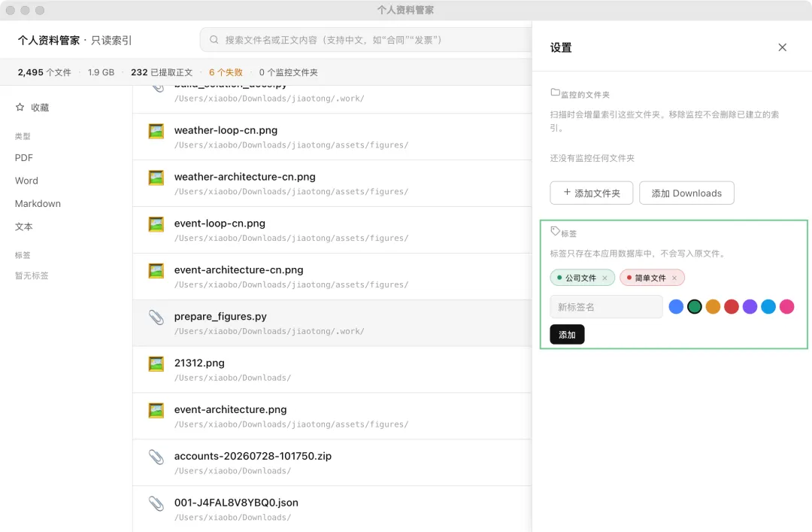Remove the 简单文件 tag via its x
Image resolution: width=812 pixels, height=532 pixels.
(x=674, y=278)
